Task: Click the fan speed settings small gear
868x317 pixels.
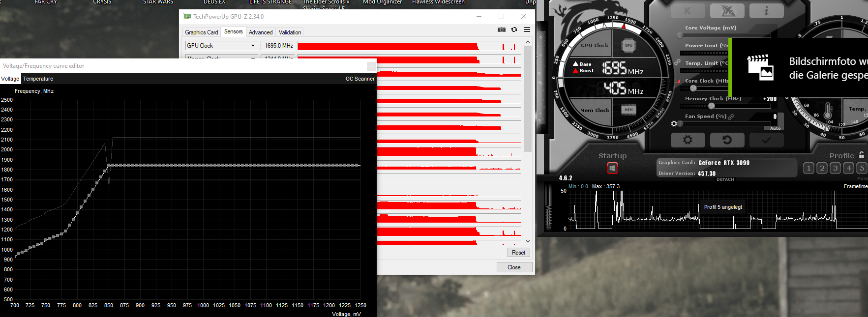Action: coord(674,124)
